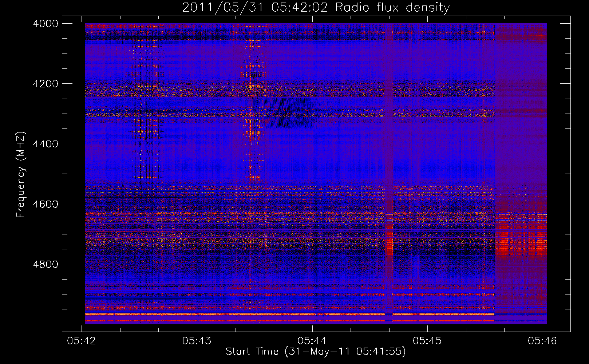Click the "05:42" time axis label
589x364 pixels.
(x=82, y=341)
